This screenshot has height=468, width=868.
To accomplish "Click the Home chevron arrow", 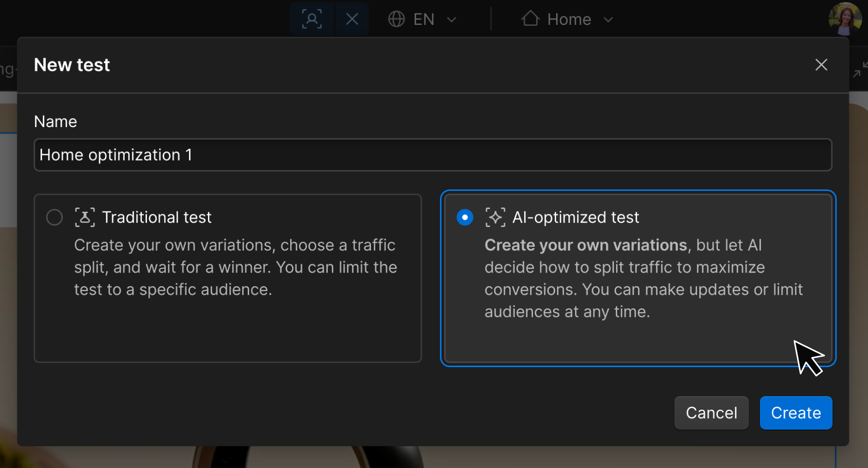I will 608,20.
